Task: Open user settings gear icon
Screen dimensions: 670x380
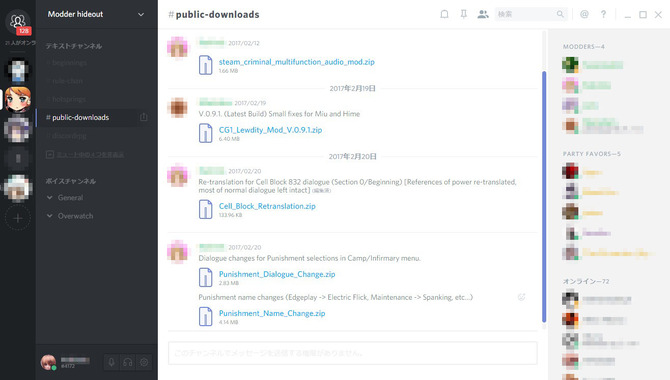Action: click(144, 362)
